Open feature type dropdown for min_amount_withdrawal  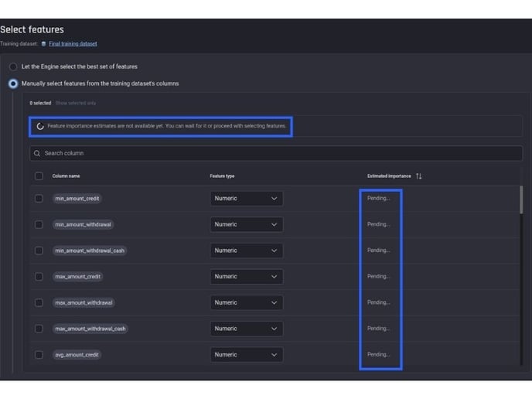247,224
